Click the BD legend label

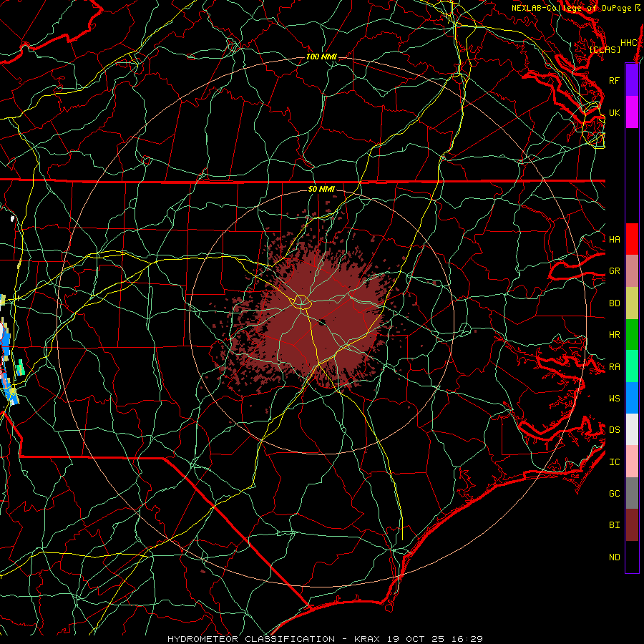614,303
